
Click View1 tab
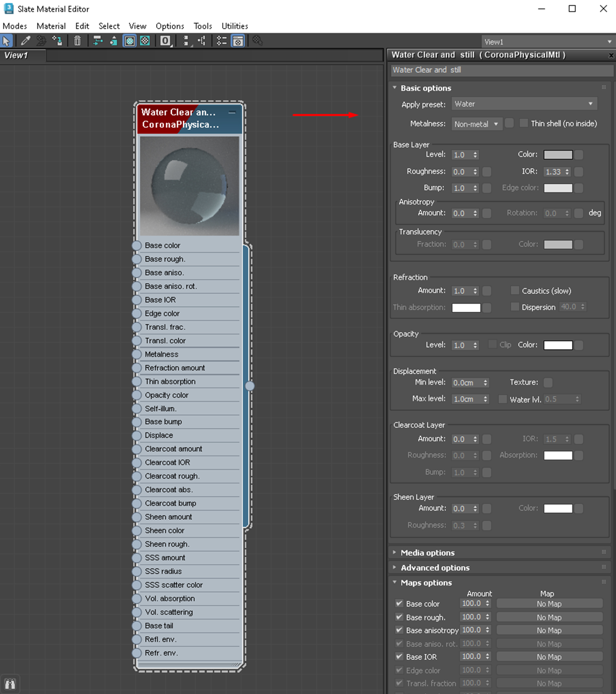pyautogui.click(x=22, y=55)
